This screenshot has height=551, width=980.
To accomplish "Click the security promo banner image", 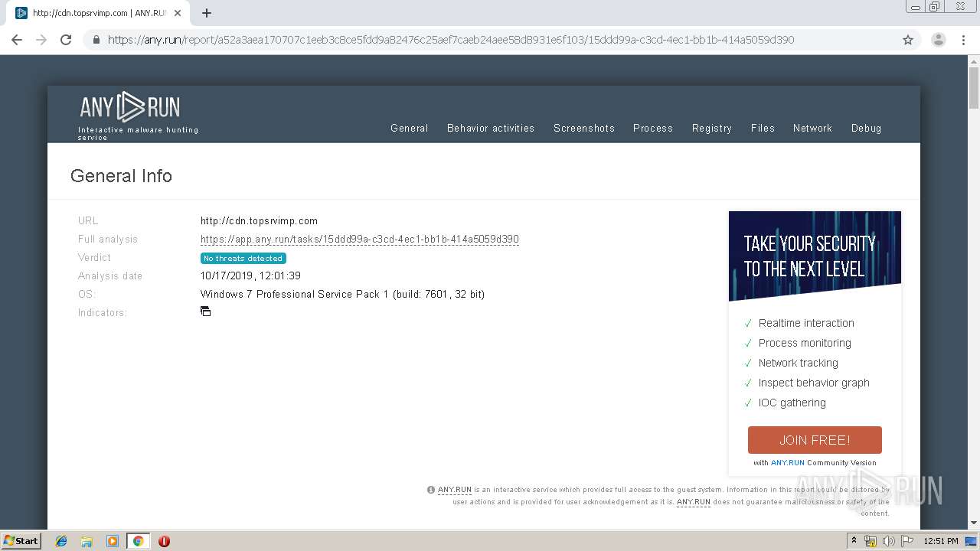I will pyautogui.click(x=815, y=256).
